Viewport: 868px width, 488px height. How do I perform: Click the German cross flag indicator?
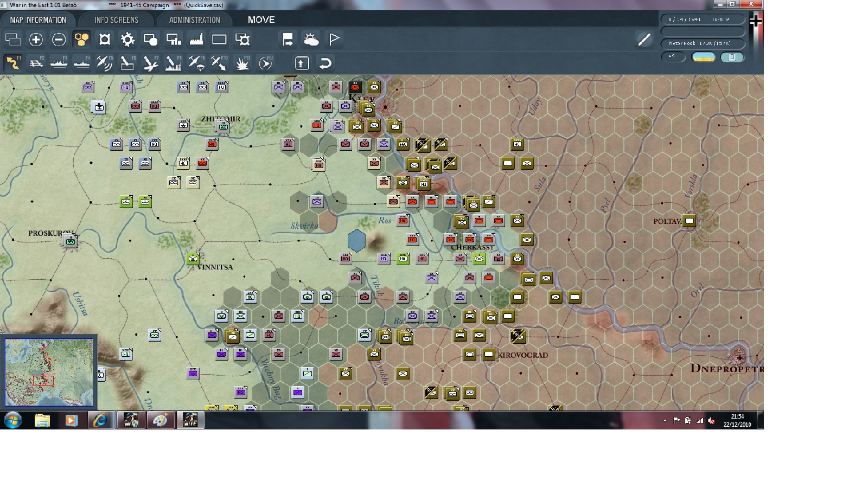tap(755, 21)
